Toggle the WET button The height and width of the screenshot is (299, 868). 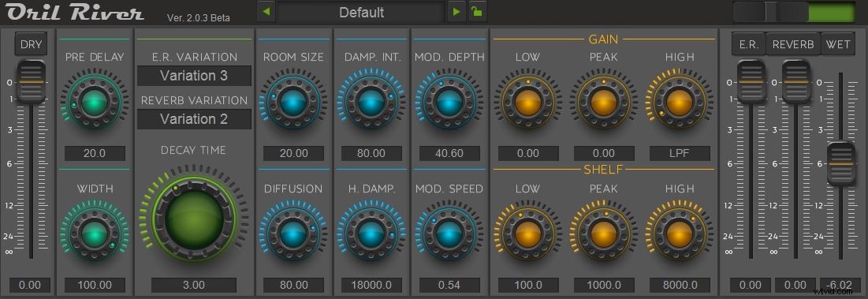click(x=838, y=44)
